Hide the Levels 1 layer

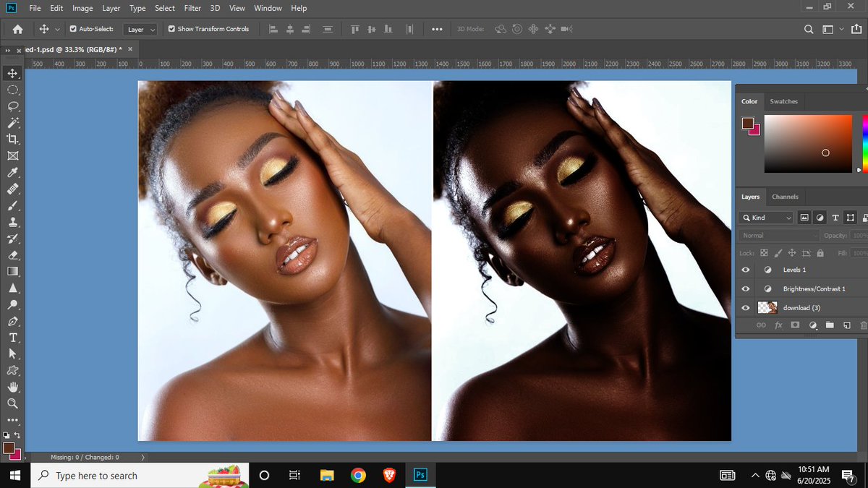[x=746, y=270]
